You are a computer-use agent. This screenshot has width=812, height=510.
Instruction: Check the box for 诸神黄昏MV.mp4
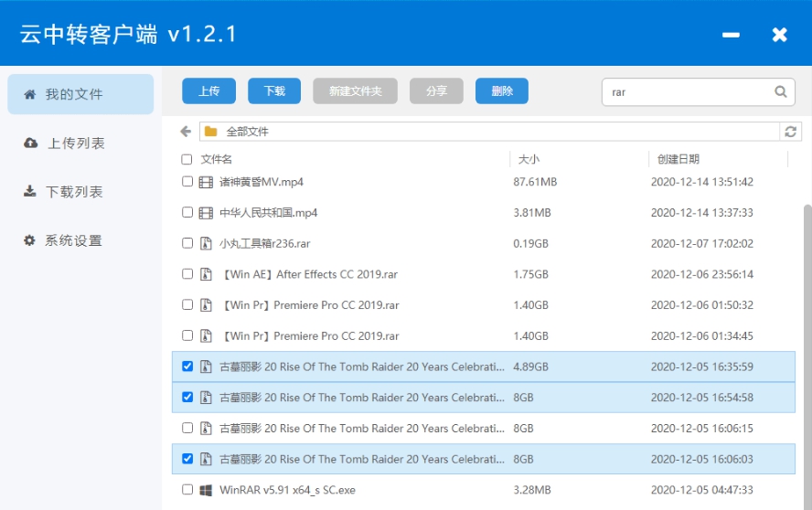pos(187,182)
